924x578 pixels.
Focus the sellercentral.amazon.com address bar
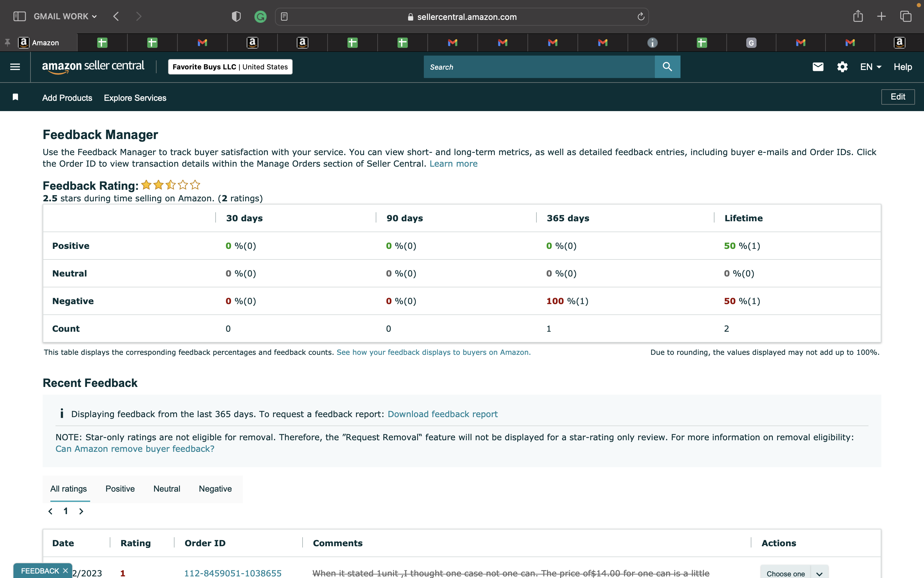pyautogui.click(x=462, y=16)
